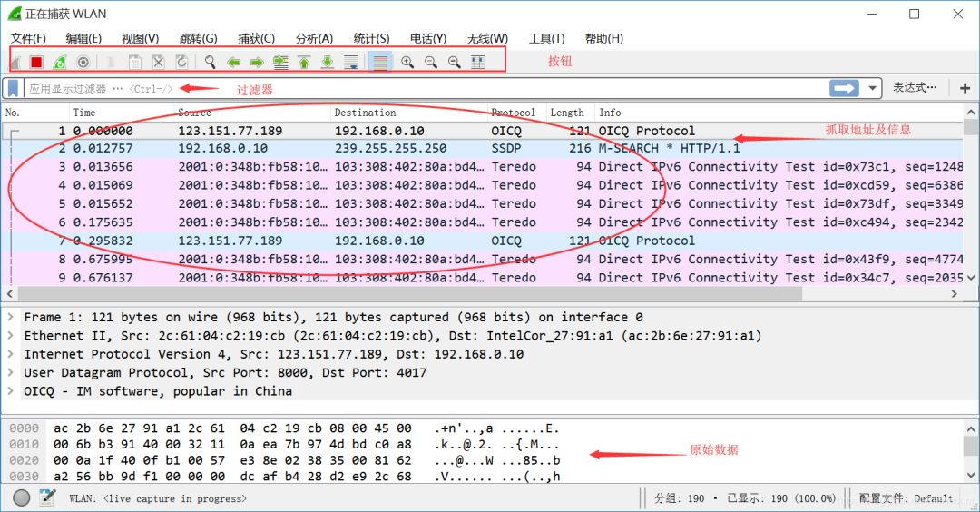Open the 无线(W) menu

(x=487, y=39)
